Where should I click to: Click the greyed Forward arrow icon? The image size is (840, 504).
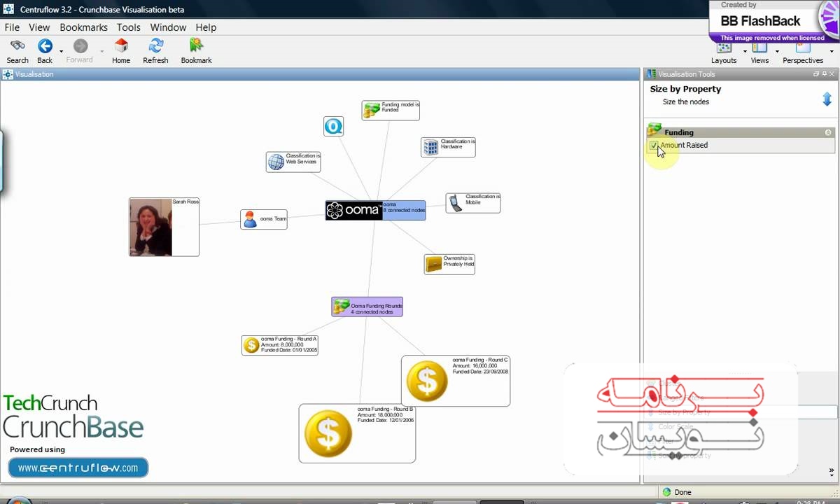click(x=80, y=46)
